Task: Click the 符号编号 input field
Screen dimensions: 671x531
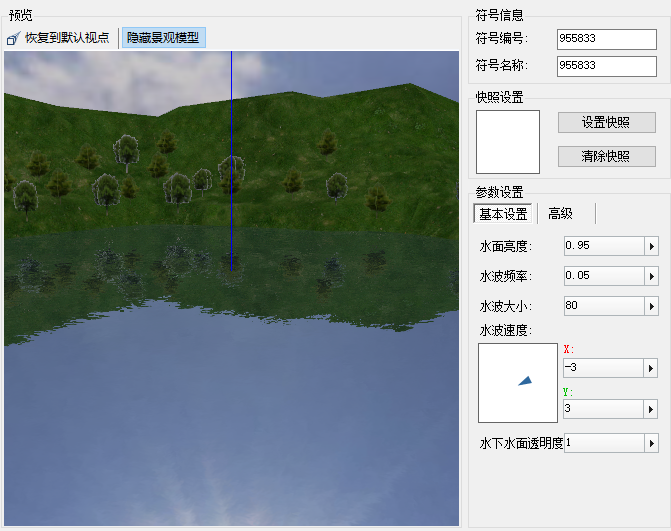Action: 606,39
